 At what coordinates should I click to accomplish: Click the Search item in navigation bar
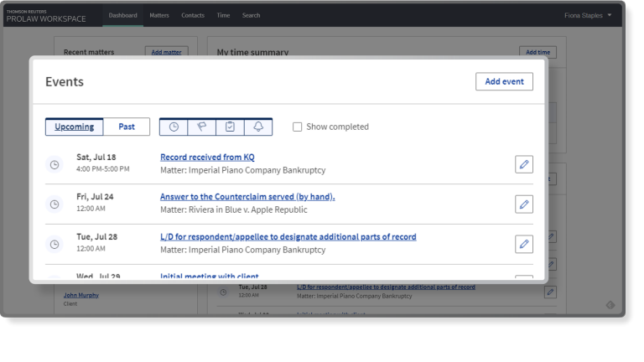click(251, 15)
